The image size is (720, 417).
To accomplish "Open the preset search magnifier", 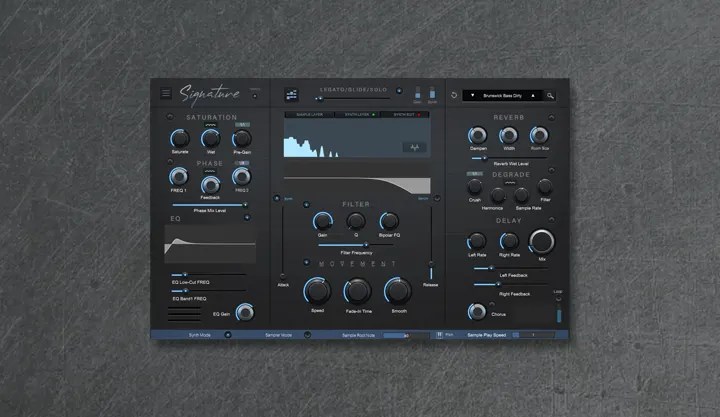I will click(550, 96).
